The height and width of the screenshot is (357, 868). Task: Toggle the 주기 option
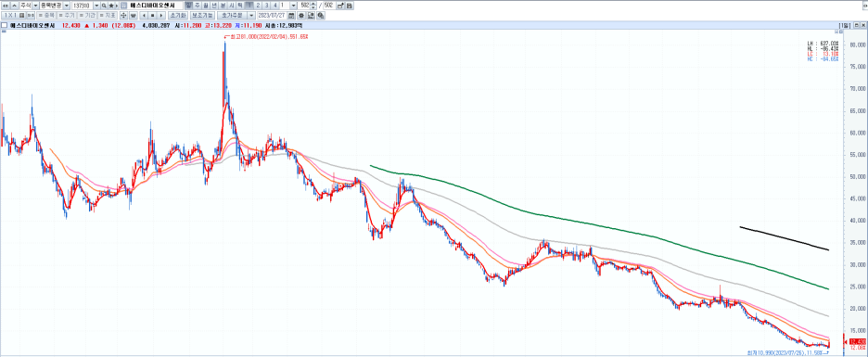(67, 15)
